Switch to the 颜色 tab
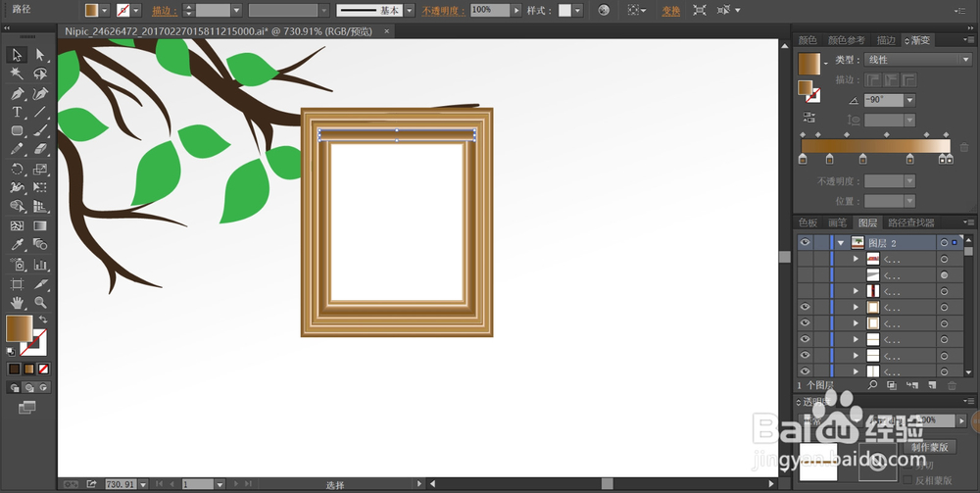The height and width of the screenshot is (493, 980). [808, 40]
